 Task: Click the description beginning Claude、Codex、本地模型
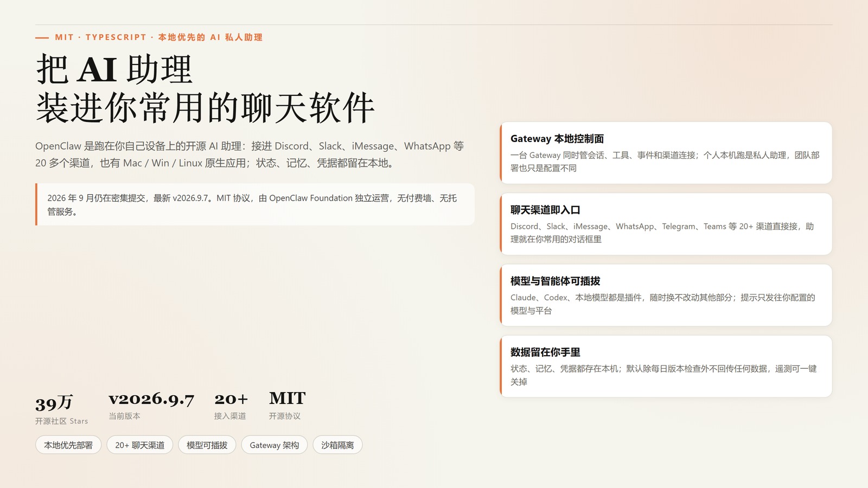[663, 304]
